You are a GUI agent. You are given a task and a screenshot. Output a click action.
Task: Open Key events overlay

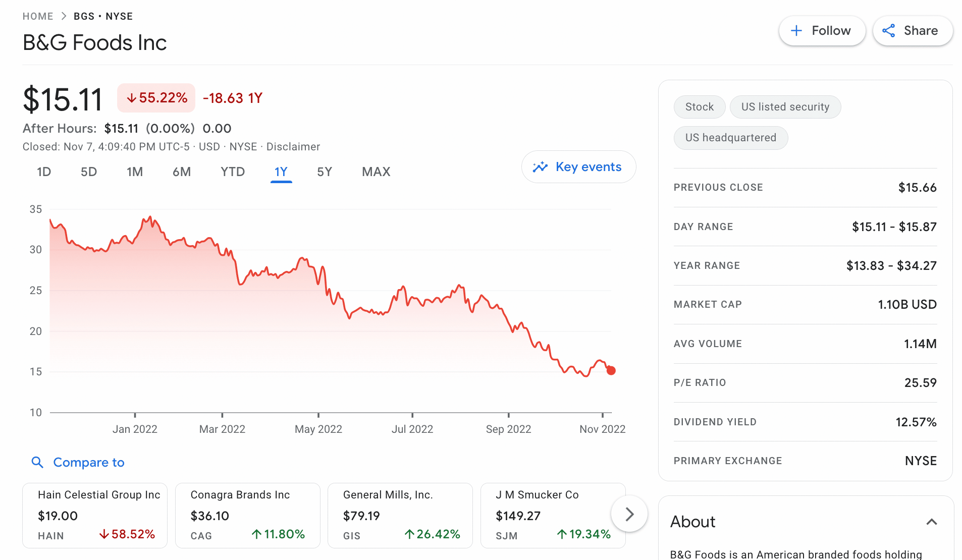coord(578,167)
